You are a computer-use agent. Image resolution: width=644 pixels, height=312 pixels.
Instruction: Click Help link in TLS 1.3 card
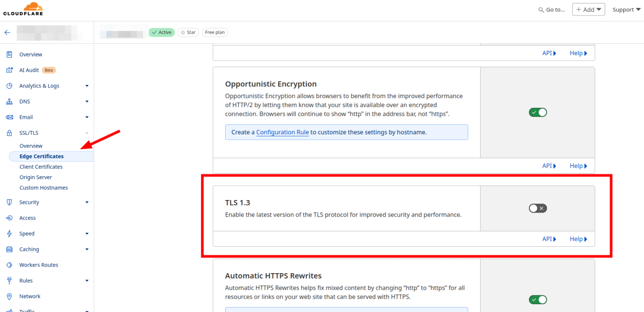click(578, 239)
